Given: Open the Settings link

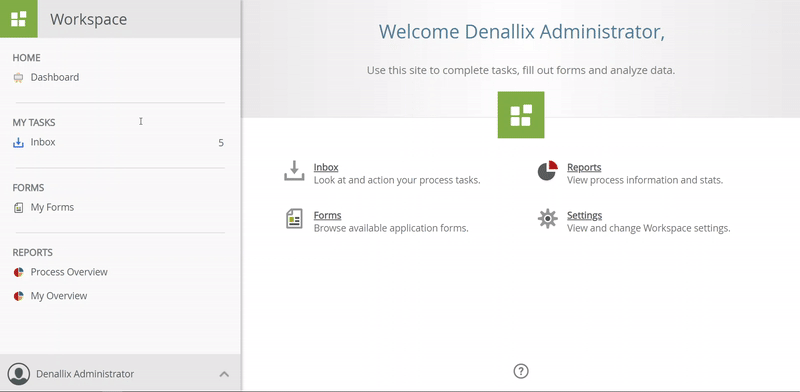Looking at the screenshot, I should [585, 215].
